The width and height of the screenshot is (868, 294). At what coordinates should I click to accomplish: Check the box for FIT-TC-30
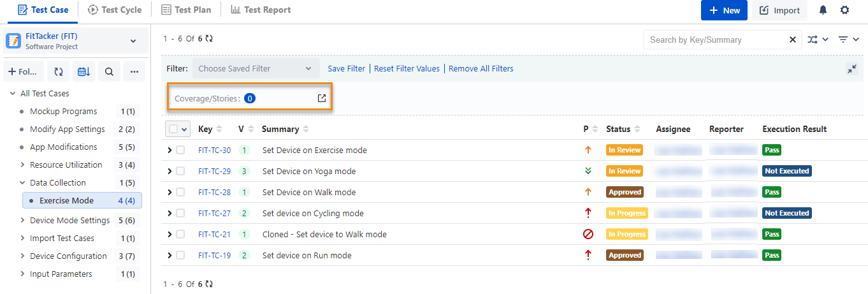coord(180,150)
